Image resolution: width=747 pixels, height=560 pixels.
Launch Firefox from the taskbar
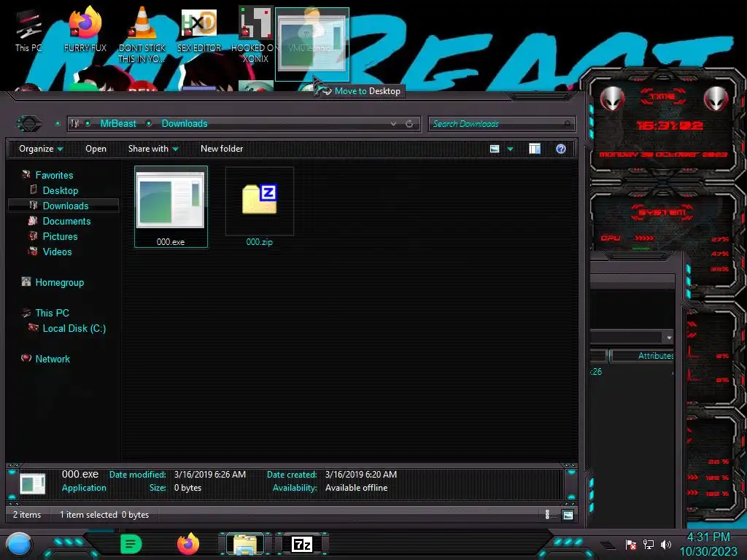(x=188, y=544)
